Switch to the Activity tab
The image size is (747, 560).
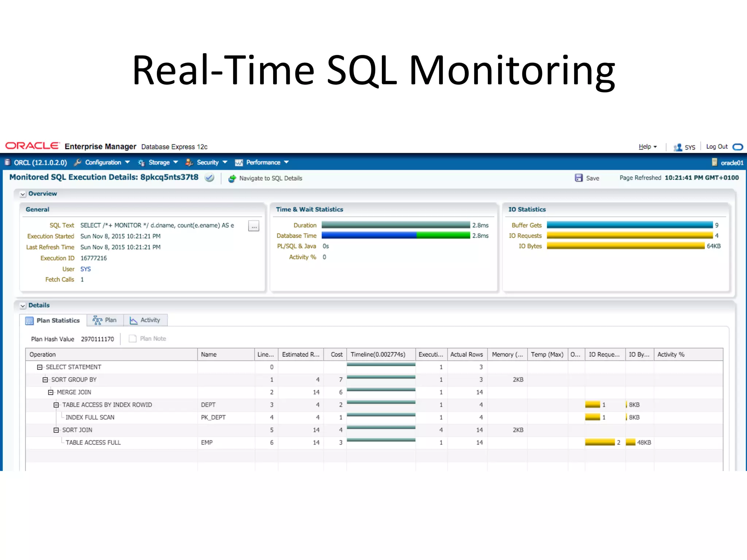[145, 320]
